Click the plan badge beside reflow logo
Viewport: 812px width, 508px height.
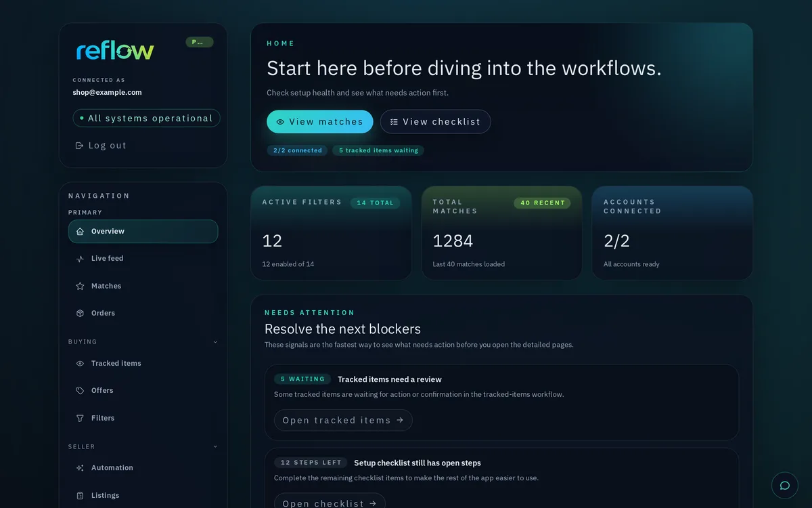click(200, 42)
